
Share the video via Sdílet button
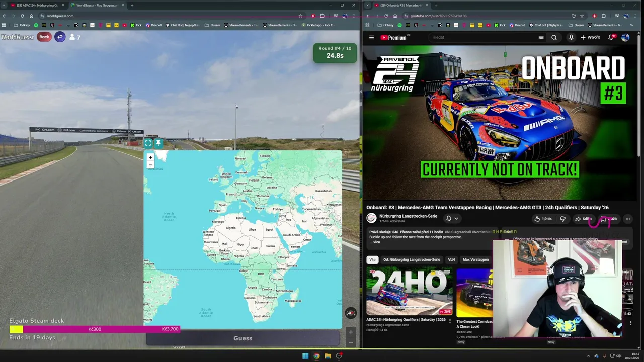(584, 219)
